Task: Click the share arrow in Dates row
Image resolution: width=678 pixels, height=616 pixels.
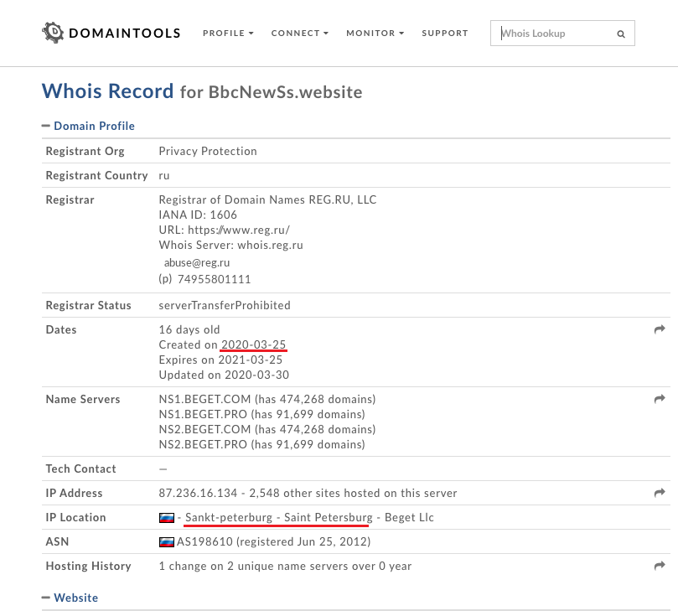Action: point(659,330)
